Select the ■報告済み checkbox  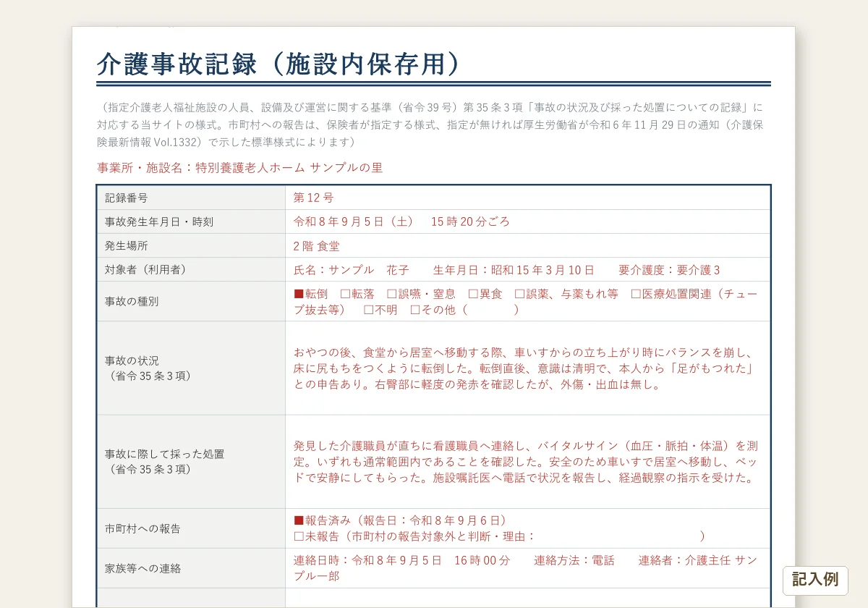point(299,520)
